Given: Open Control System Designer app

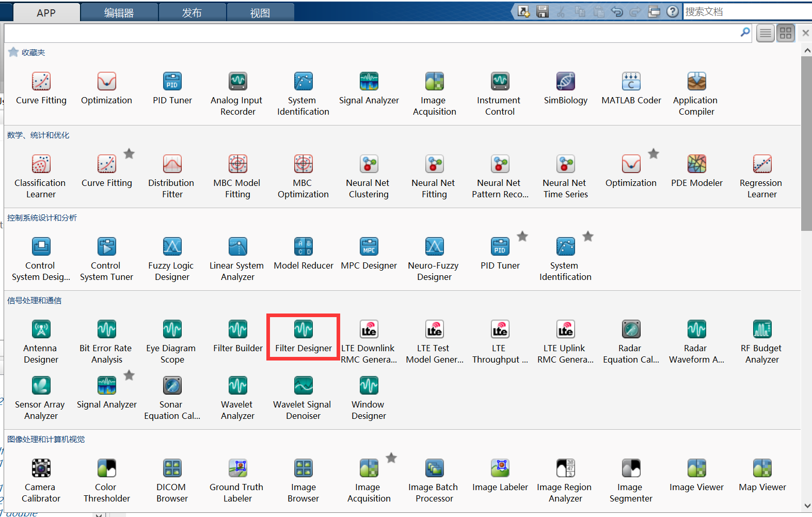Looking at the screenshot, I should 41,259.
